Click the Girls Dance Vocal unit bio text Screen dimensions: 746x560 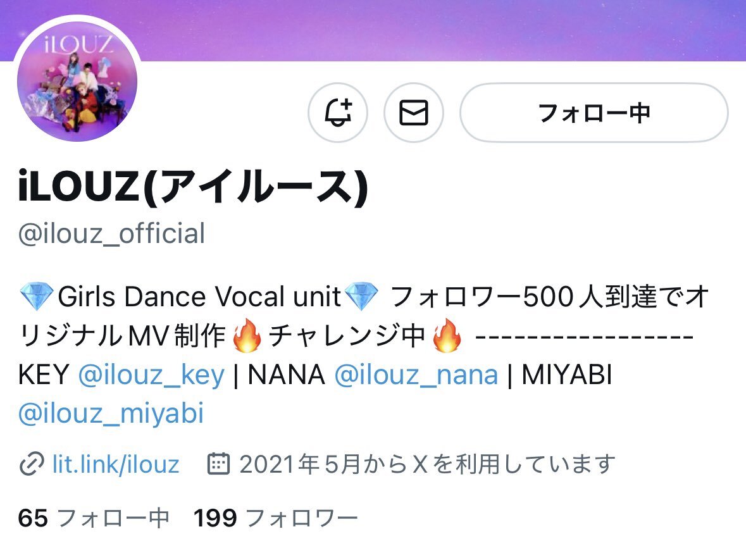click(199, 296)
